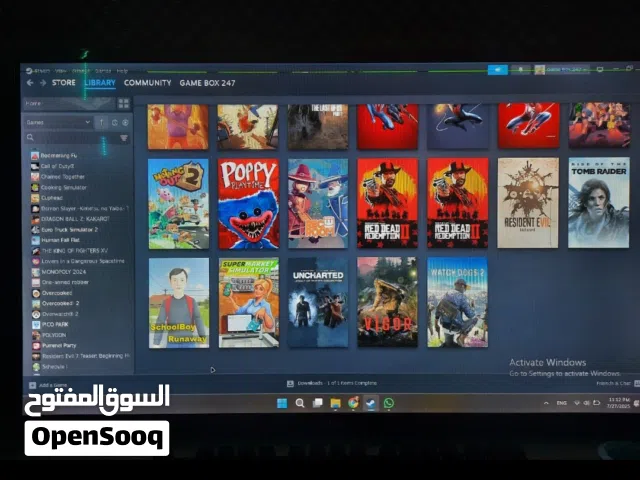Open the SchoolBoy Runaway cover
Image resolution: width=640 pixels, height=480 pixels.
[179, 303]
